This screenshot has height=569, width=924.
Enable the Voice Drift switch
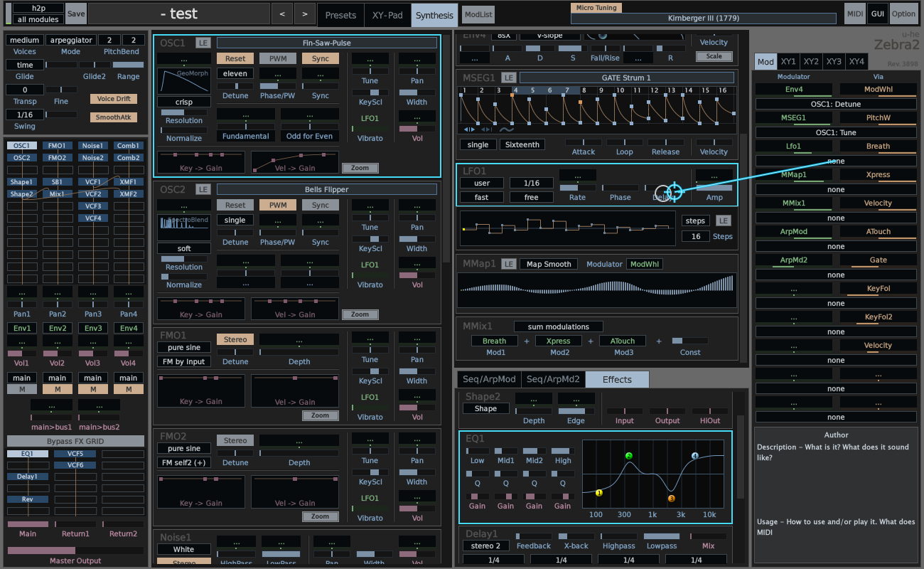114,99
